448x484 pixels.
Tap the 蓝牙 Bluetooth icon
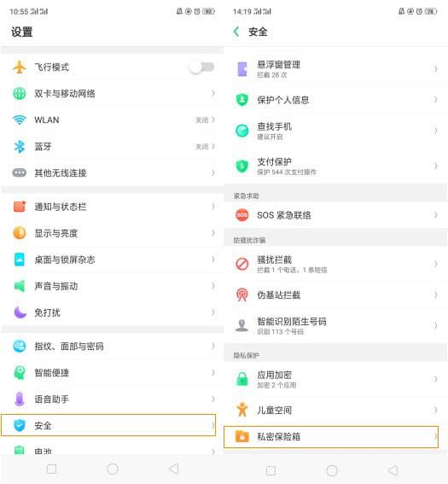20,147
